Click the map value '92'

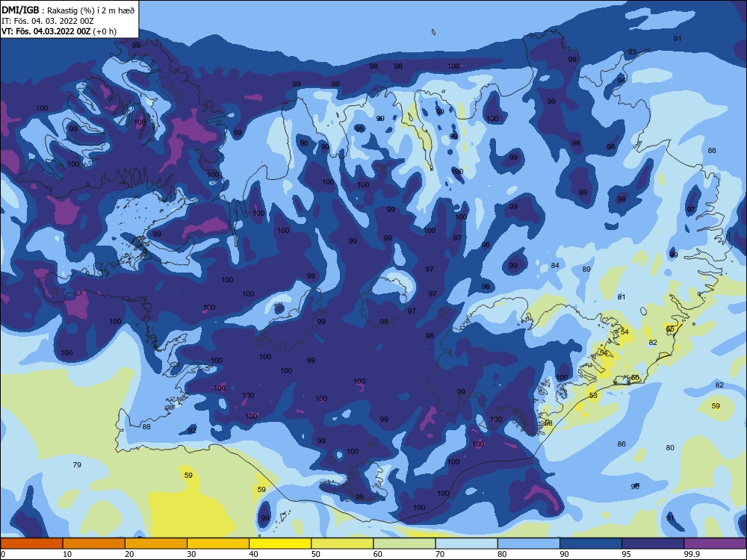point(192,431)
